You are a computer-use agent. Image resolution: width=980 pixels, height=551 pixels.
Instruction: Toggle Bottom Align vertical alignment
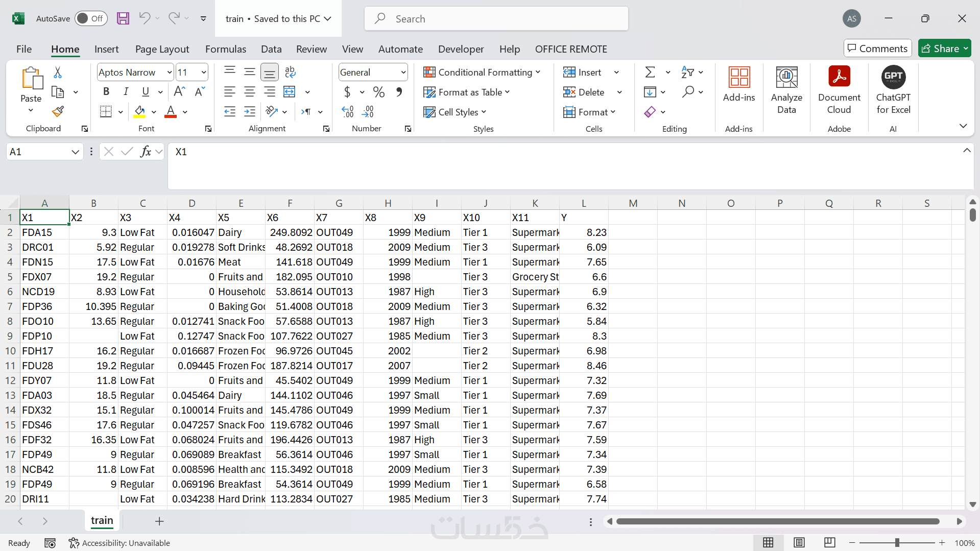point(270,73)
